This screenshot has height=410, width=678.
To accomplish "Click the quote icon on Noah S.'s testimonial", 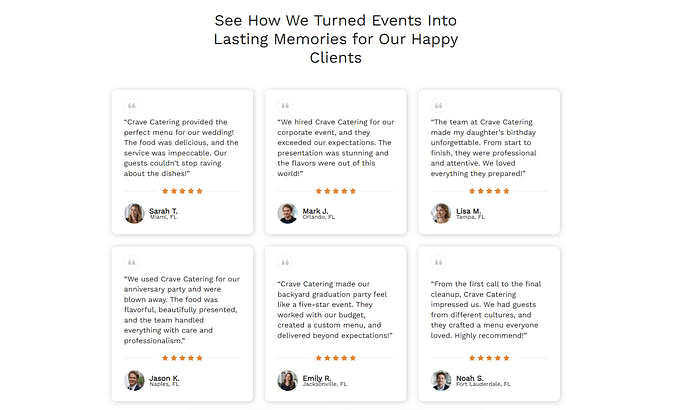I will click(438, 262).
